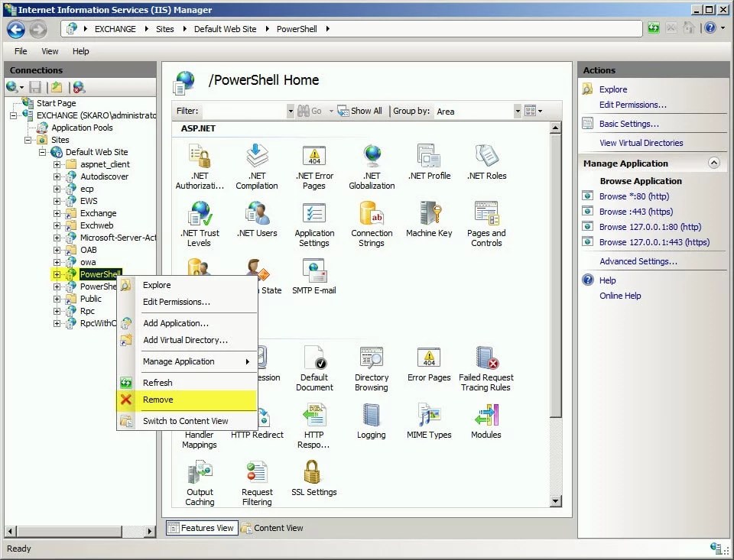Open the MIME Types feature
Image resolution: width=734 pixels, height=560 pixels.
(429, 421)
